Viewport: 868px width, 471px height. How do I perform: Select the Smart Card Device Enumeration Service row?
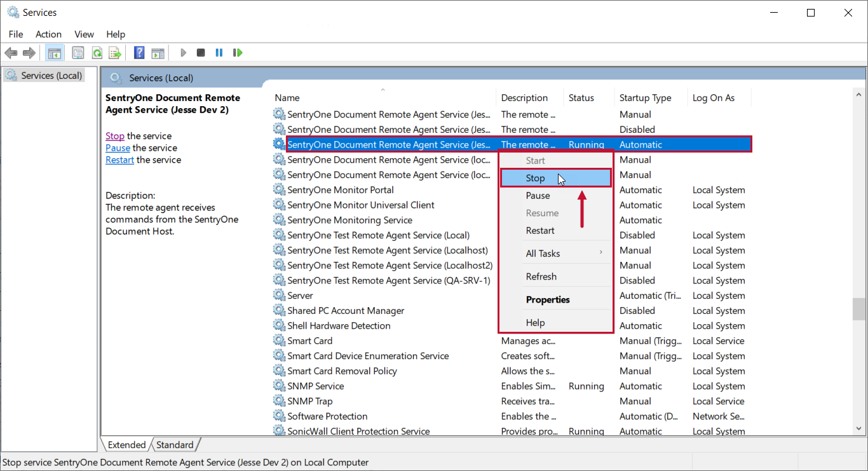point(512,356)
